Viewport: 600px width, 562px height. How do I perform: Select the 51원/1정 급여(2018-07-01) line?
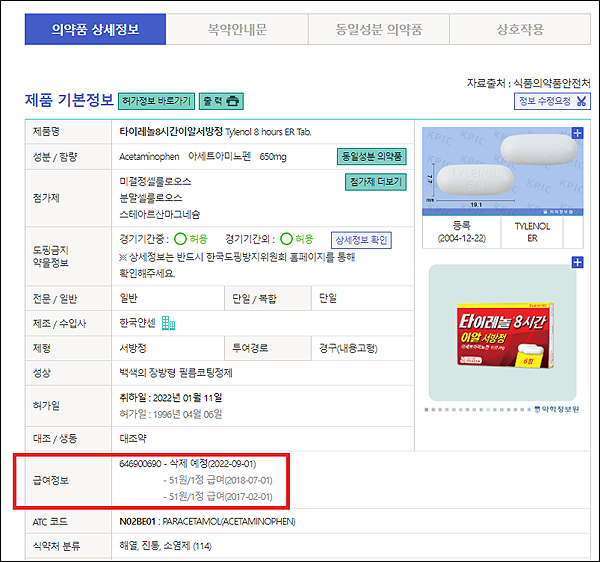point(218,480)
